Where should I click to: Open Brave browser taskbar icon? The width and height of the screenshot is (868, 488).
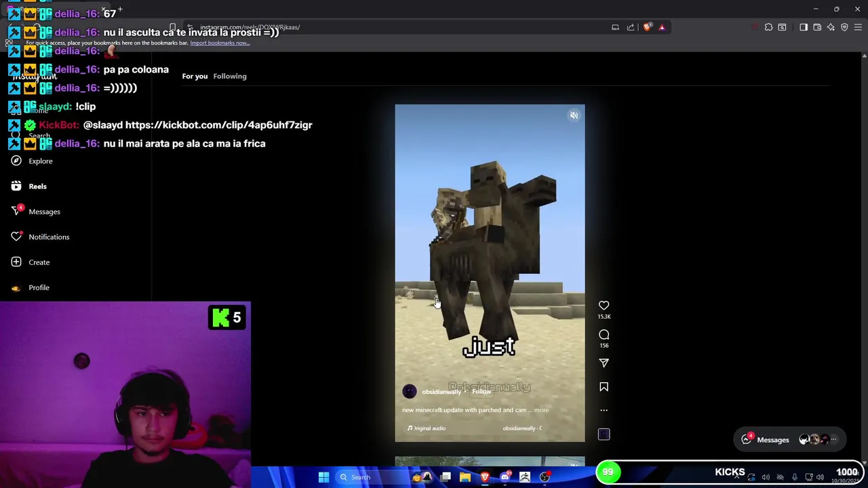485,477
